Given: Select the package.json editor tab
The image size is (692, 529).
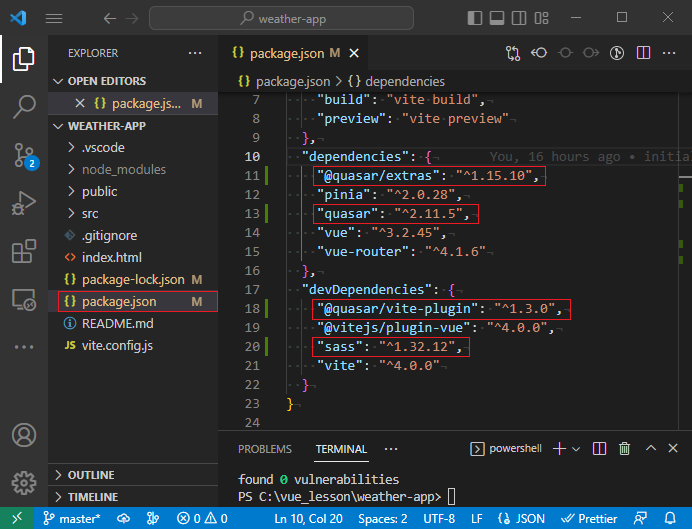Looking at the screenshot, I should pyautogui.click(x=295, y=53).
